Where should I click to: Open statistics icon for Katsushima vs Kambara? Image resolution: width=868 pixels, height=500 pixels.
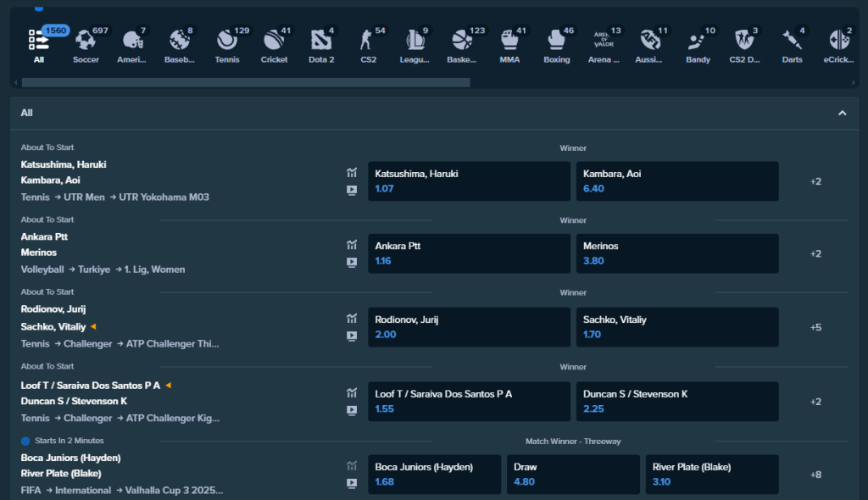point(352,173)
